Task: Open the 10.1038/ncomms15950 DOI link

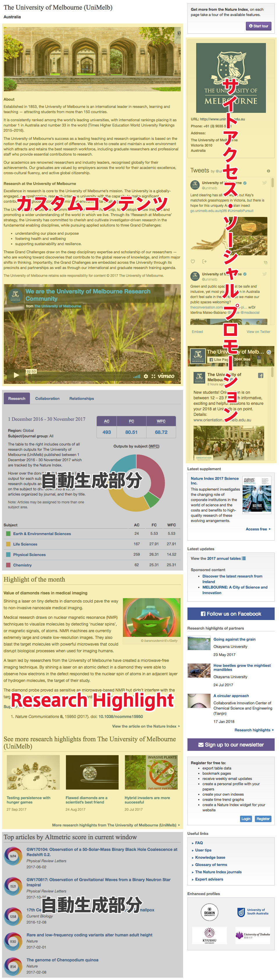Action: point(121,716)
